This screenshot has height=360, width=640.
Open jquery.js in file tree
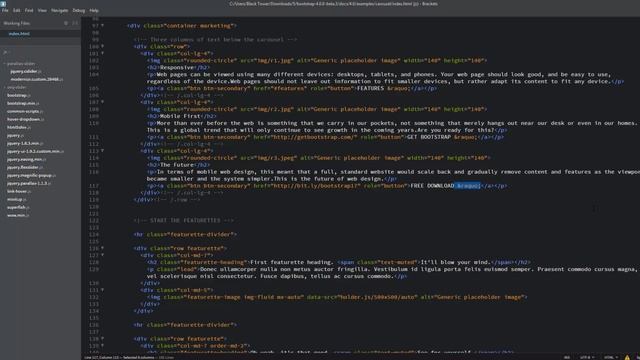click(16, 136)
